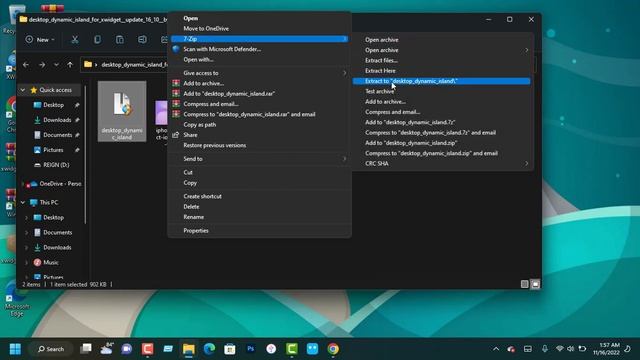The width and height of the screenshot is (640, 360).
Task: Choose Test archive in 7-Zip submenu
Action: (442, 91)
